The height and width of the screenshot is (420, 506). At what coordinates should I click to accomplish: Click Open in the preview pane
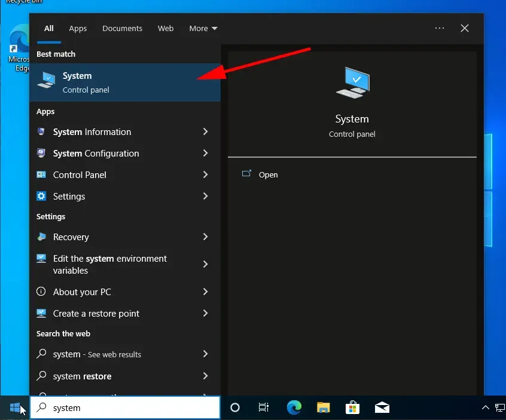tap(268, 174)
